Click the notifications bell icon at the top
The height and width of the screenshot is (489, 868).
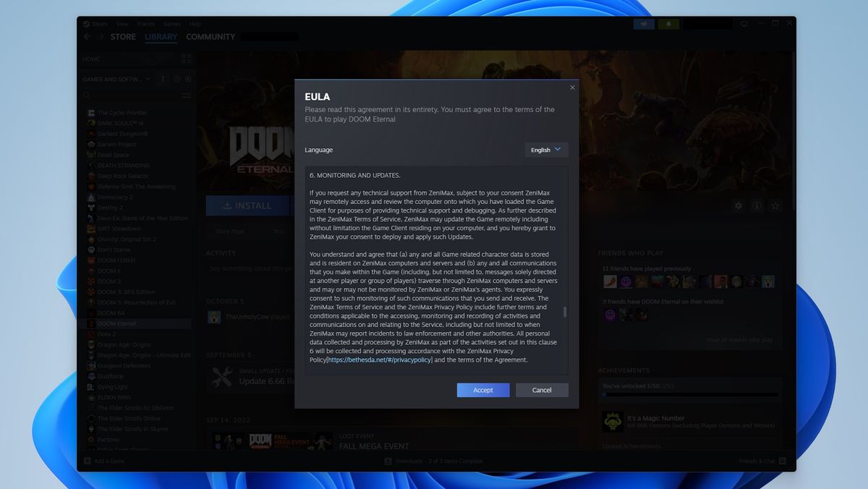668,23
